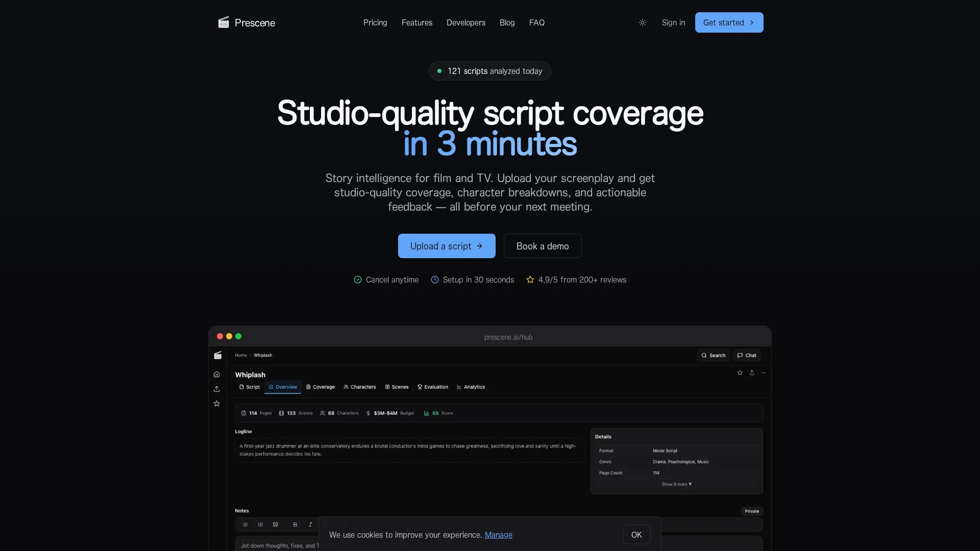Image resolution: width=980 pixels, height=551 pixels.
Task: Click the 121 scripts analyzed today badge
Action: (x=490, y=71)
